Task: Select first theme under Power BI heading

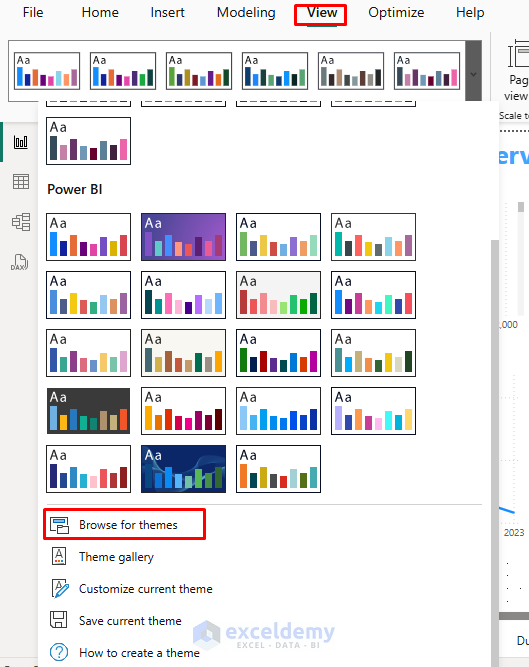Action: [88, 237]
